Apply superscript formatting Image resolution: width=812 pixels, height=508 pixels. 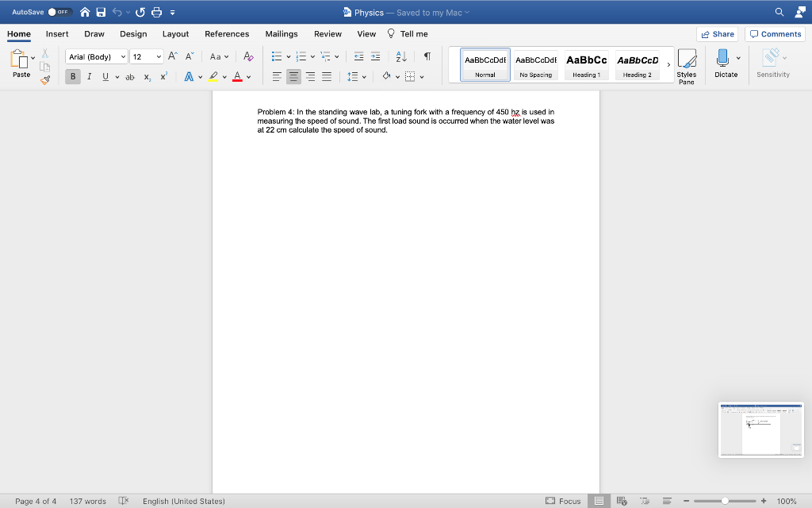163,77
